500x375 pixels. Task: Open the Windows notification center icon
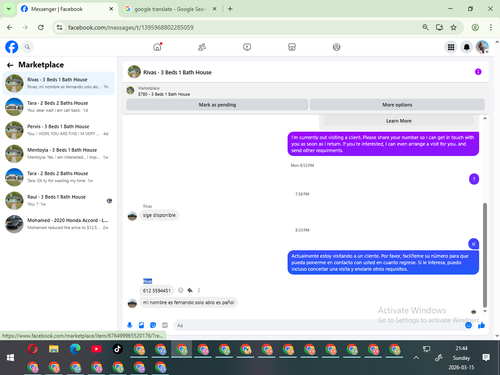(x=486, y=358)
